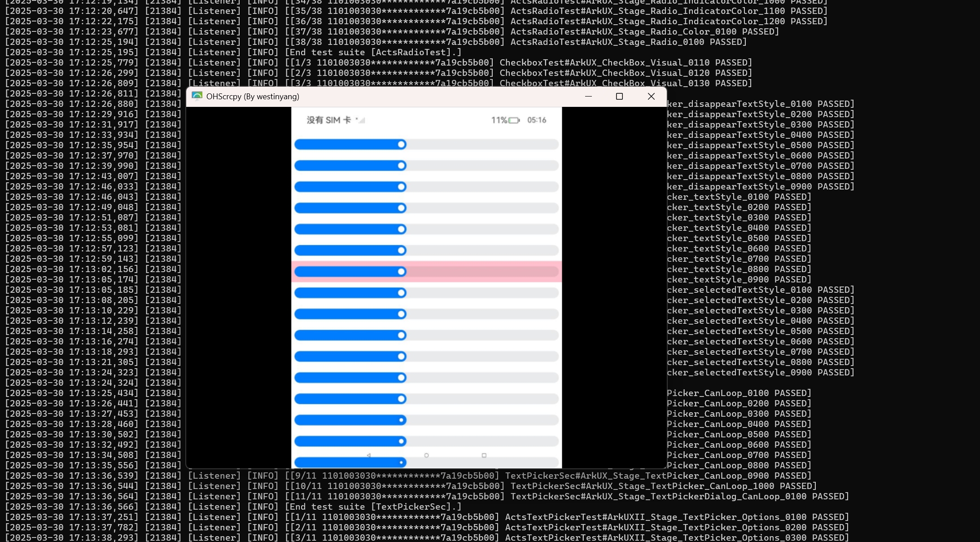Image resolution: width=980 pixels, height=542 pixels.
Task: Click the signal strength bars icon
Action: coord(361,120)
